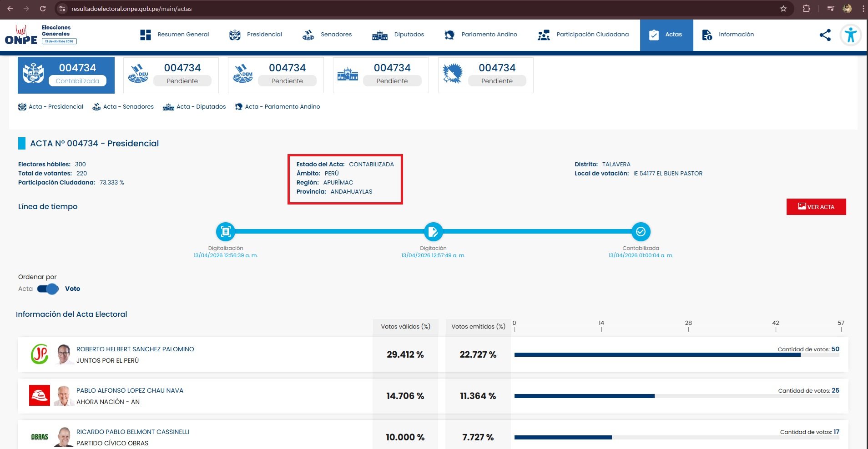Screen dimensions: 868x449
Task: Select the Pendiente Parlamento Andino acta card
Action: pyautogui.click(x=485, y=75)
